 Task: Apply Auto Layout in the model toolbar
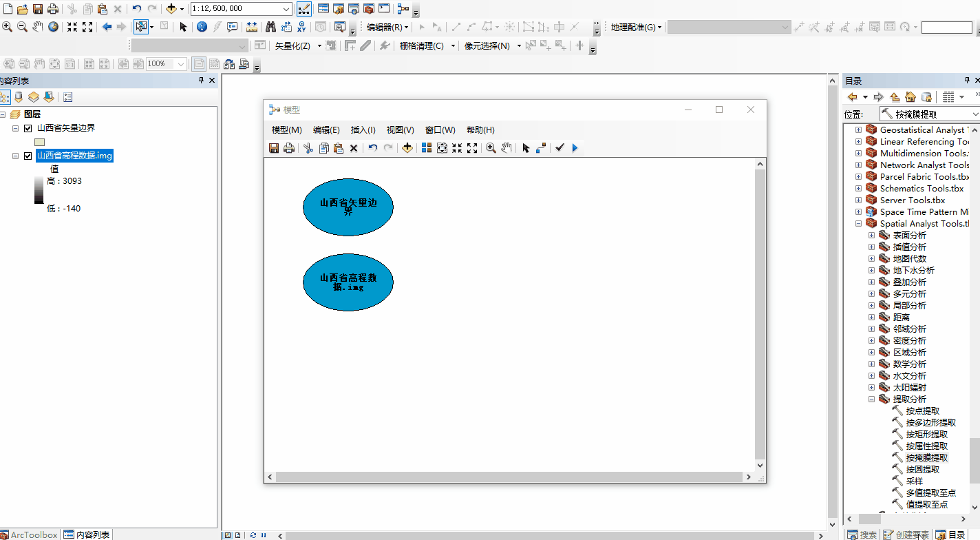point(427,147)
